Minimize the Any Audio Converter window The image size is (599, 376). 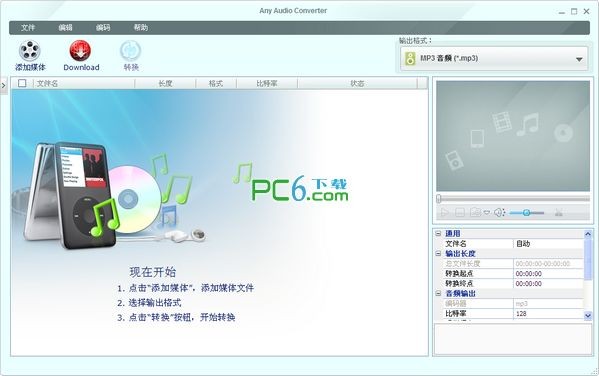point(562,12)
